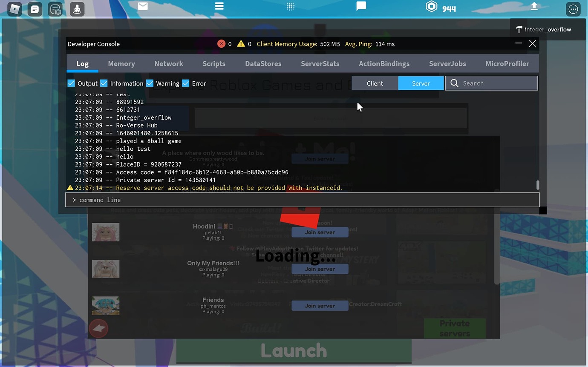The width and height of the screenshot is (588, 367).
Task: Open the ellipsis more options menu
Action: click(573, 9)
